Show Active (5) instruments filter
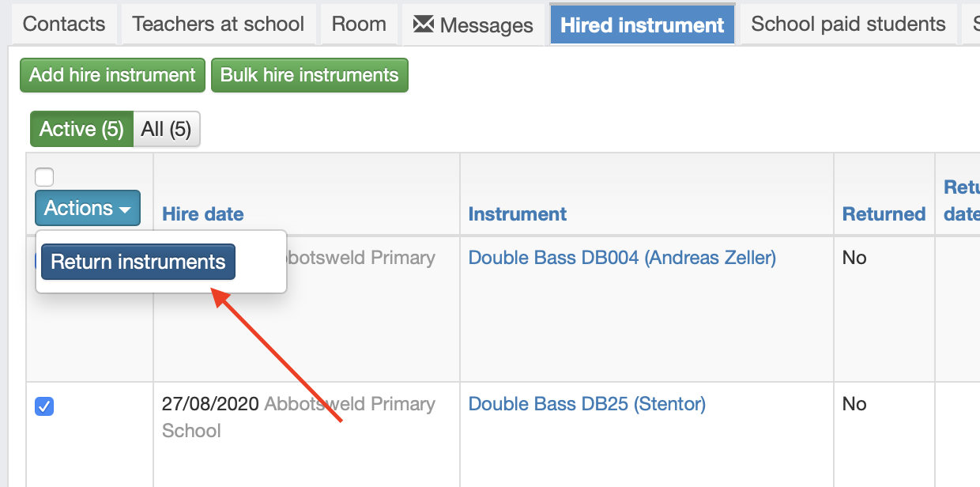980x487 pixels. pos(81,129)
